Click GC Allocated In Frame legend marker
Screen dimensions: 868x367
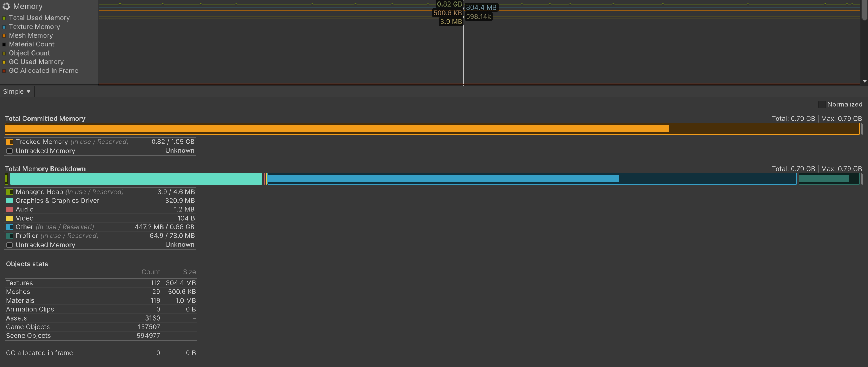(x=4, y=71)
